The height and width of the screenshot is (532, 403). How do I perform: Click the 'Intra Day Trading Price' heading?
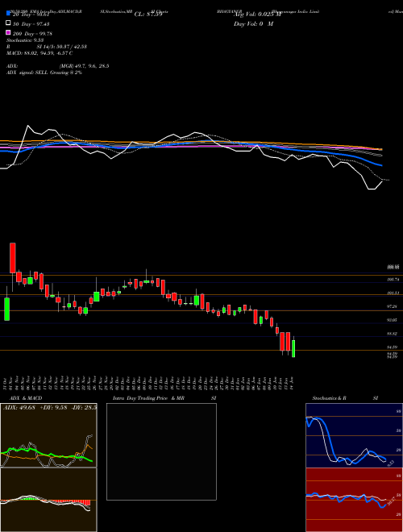(x=140, y=398)
